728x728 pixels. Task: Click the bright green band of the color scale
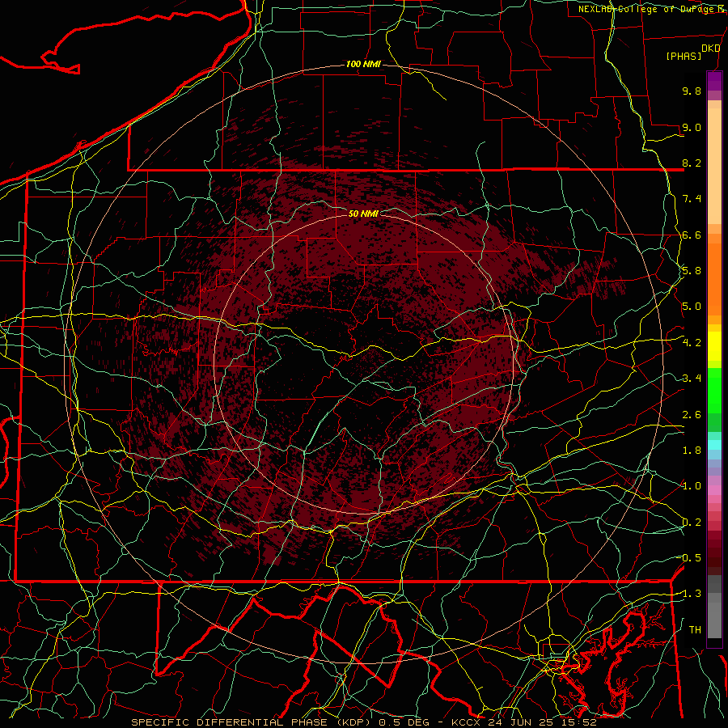point(714,391)
